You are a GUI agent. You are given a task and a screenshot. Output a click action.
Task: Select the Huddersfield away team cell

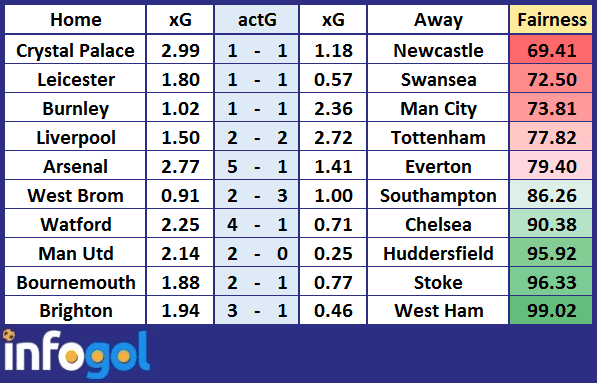tap(438, 253)
